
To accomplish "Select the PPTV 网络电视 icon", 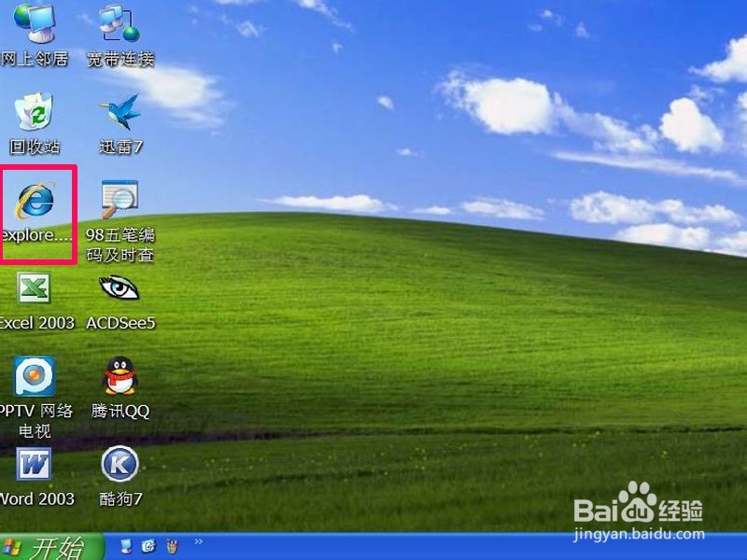I will (x=35, y=376).
